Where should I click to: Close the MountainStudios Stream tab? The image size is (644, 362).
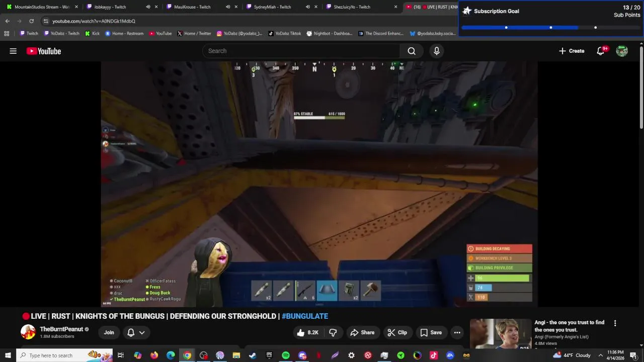76,7
